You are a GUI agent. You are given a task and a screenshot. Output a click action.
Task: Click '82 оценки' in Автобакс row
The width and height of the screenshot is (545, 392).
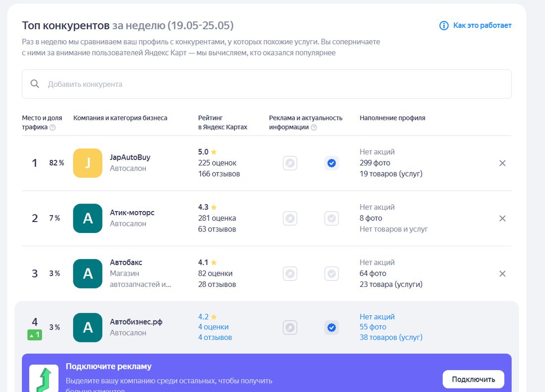click(x=215, y=274)
